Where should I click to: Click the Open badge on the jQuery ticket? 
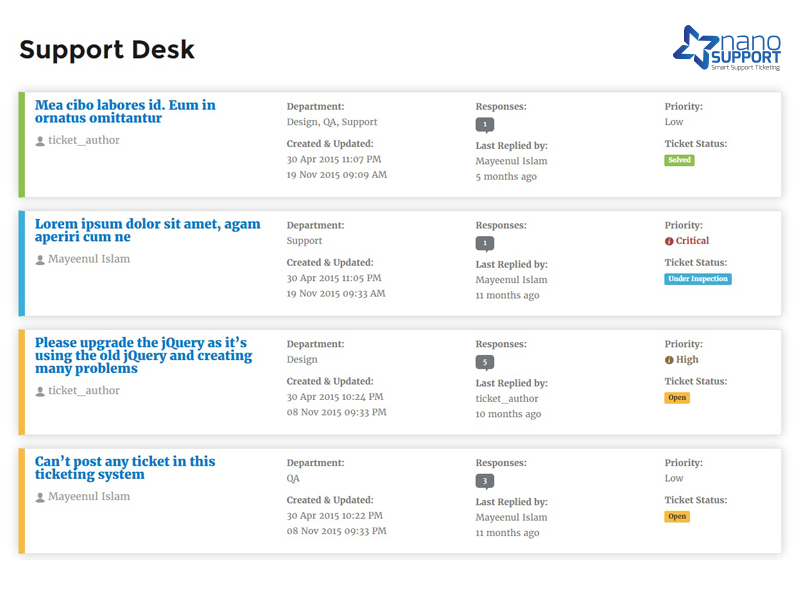(677, 397)
